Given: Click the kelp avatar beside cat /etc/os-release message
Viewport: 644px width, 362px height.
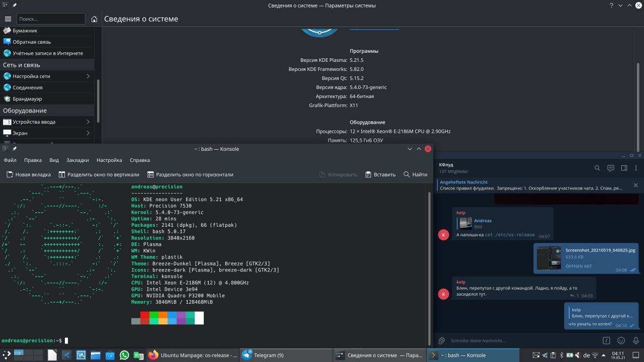Looking at the screenshot, I should (443, 235).
